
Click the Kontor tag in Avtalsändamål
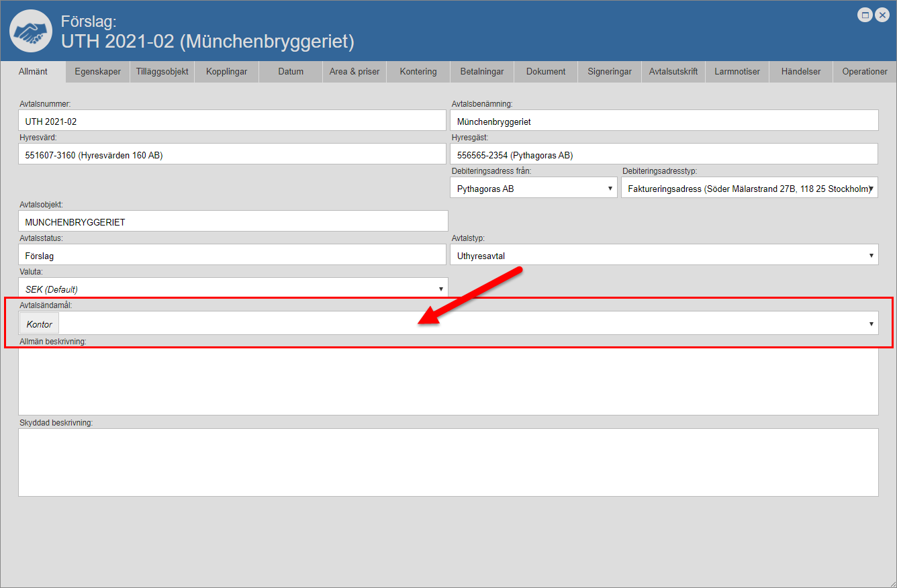click(39, 324)
